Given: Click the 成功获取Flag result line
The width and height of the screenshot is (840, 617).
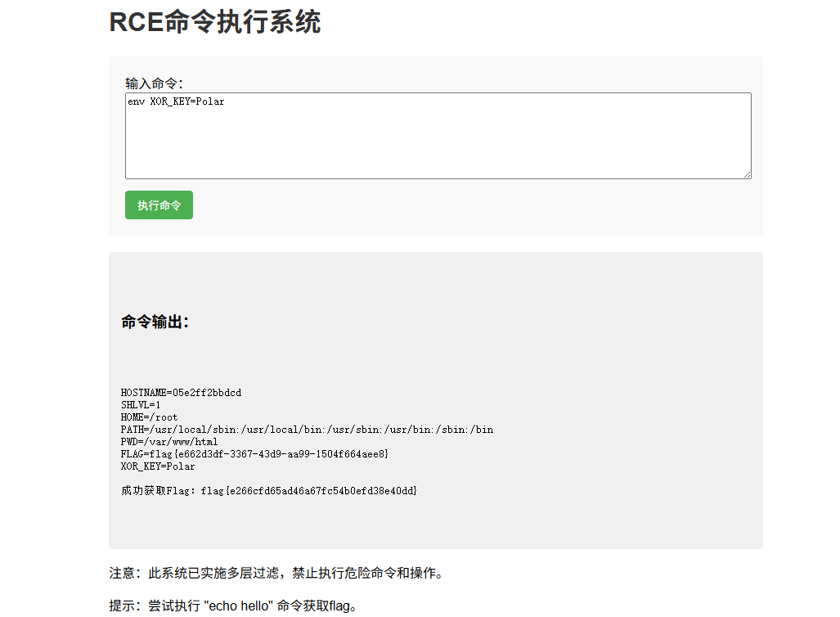Looking at the screenshot, I should pos(269,491).
